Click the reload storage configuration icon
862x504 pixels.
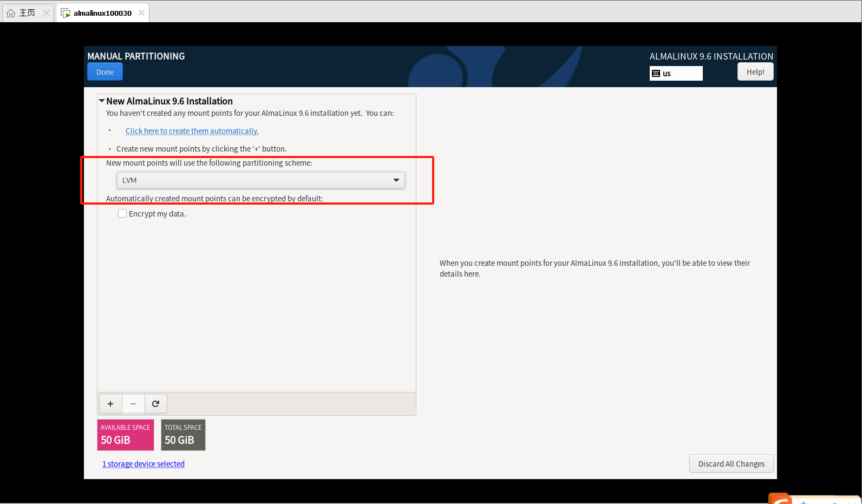point(156,404)
